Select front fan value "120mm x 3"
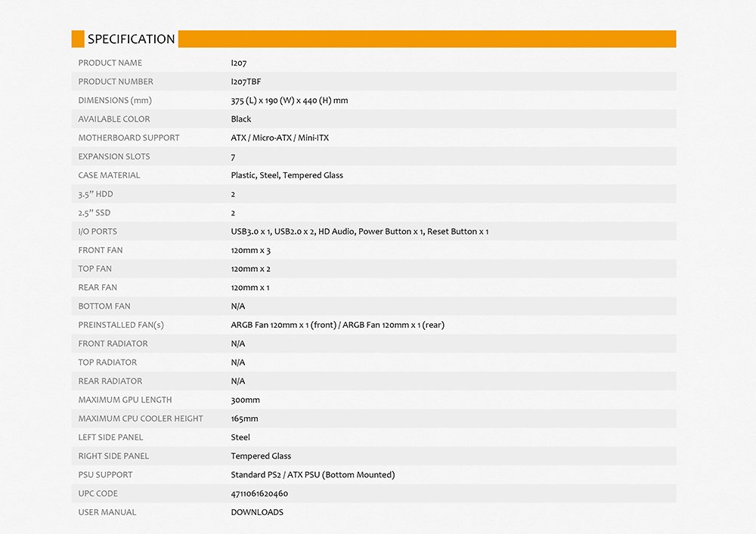 pyautogui.click(x=251, y=251)
